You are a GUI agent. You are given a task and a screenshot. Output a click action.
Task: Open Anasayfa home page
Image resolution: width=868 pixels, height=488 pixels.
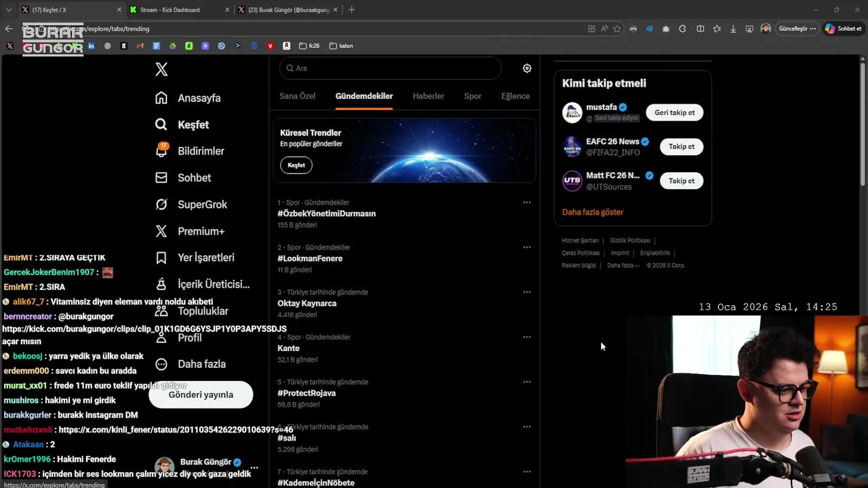[188, 98]
